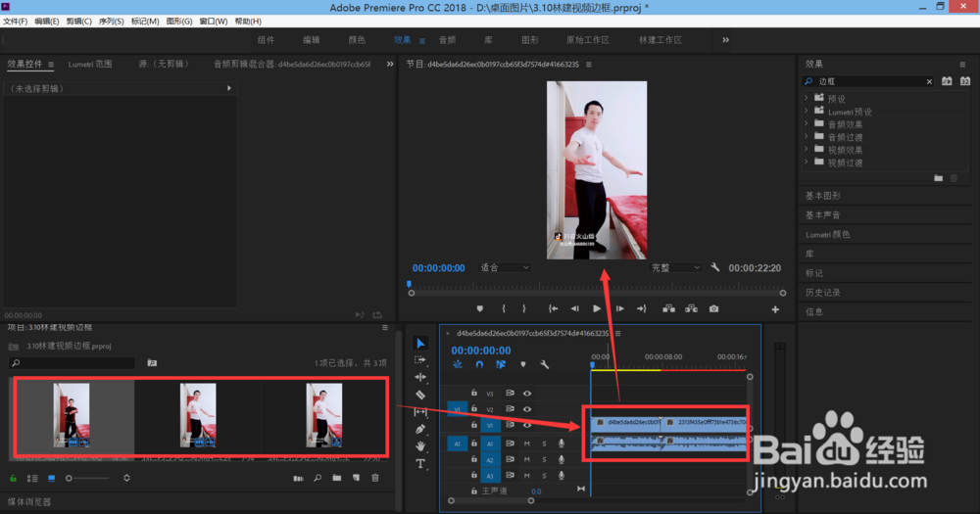Toggle project writable lock icon
Screen dimensions: 980x514
pyautogui.click(x=13, y=479)
